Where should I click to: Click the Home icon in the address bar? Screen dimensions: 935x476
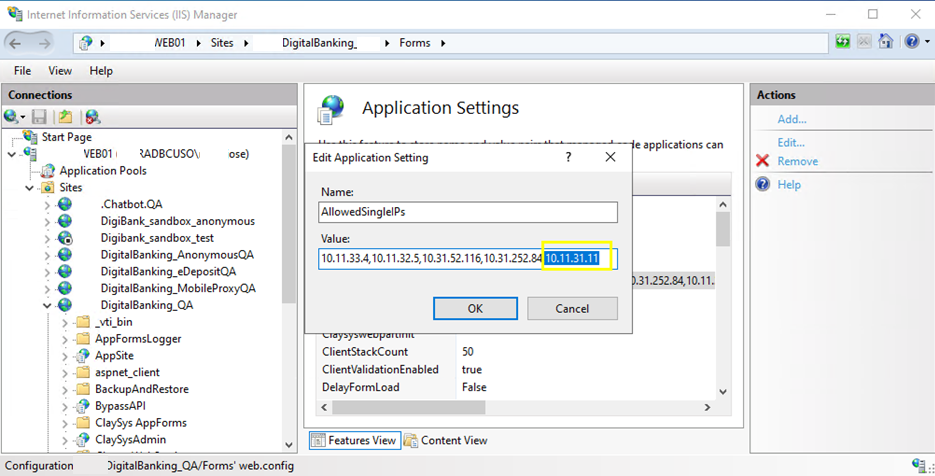pyautogui.click(x=884, y=43)
